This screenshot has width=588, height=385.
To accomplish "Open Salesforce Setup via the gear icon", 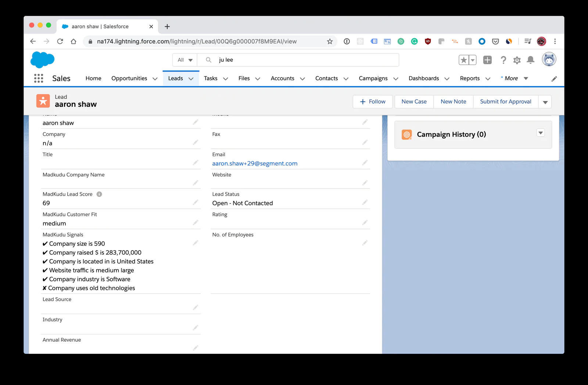I will point(517,60).
